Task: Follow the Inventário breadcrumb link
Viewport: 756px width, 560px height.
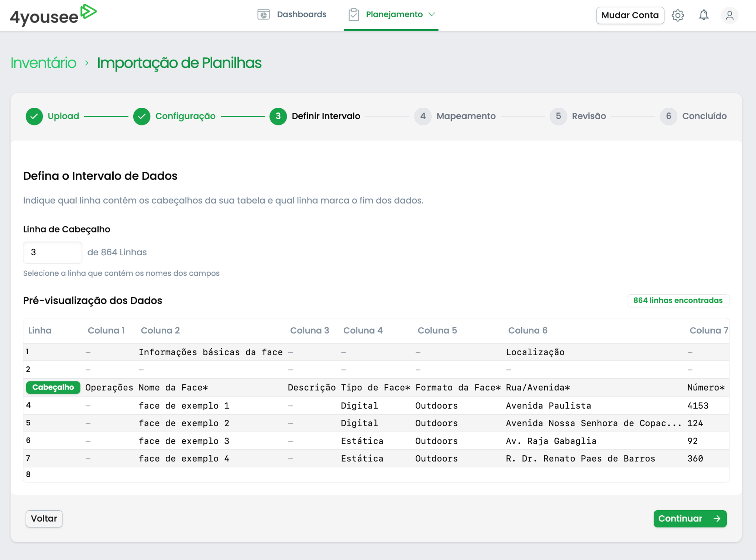Action: 43,63
